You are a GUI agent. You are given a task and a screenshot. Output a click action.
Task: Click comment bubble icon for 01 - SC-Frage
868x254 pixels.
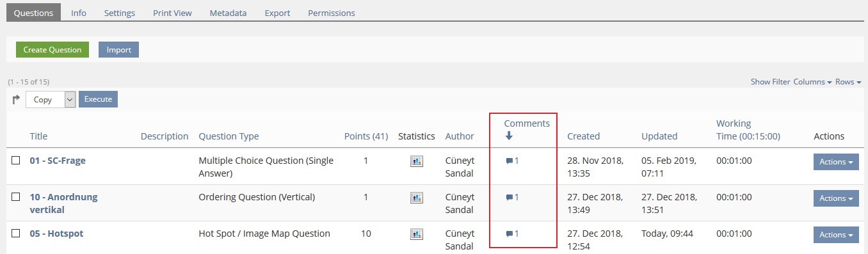tap(510, 161)
